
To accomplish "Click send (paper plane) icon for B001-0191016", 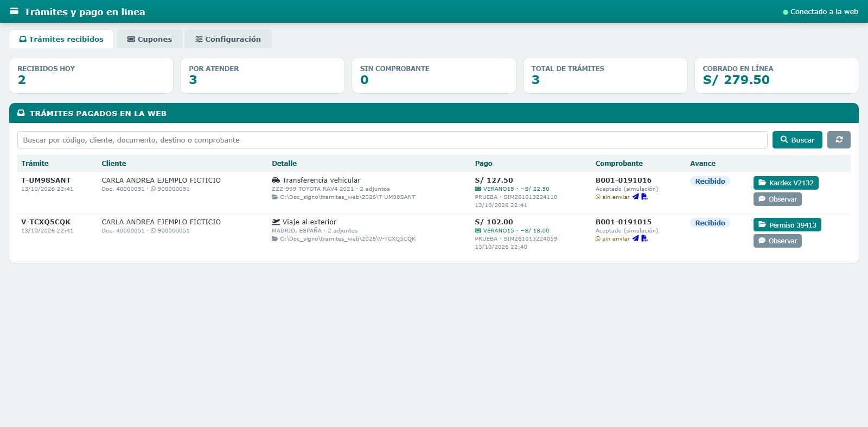I will click(635, 197).
